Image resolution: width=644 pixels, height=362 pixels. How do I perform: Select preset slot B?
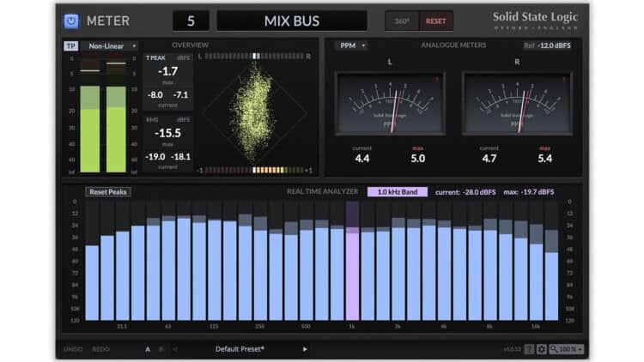tap(161, 349)
